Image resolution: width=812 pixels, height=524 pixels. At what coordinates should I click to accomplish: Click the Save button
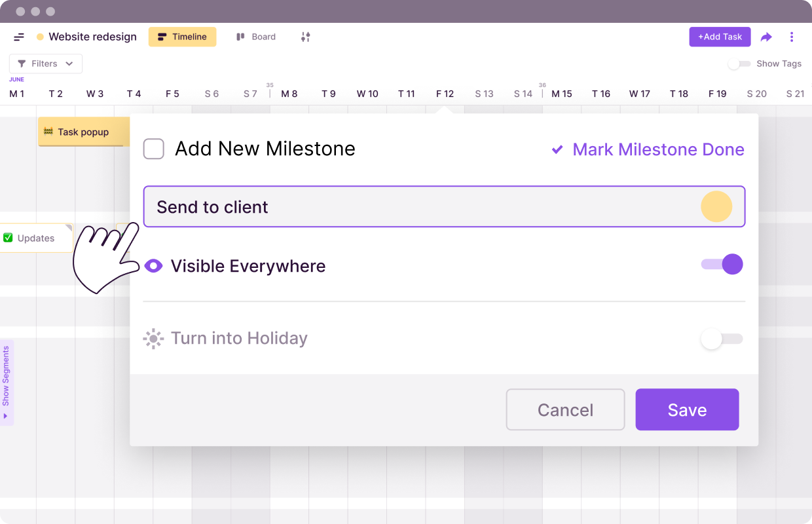687,410
